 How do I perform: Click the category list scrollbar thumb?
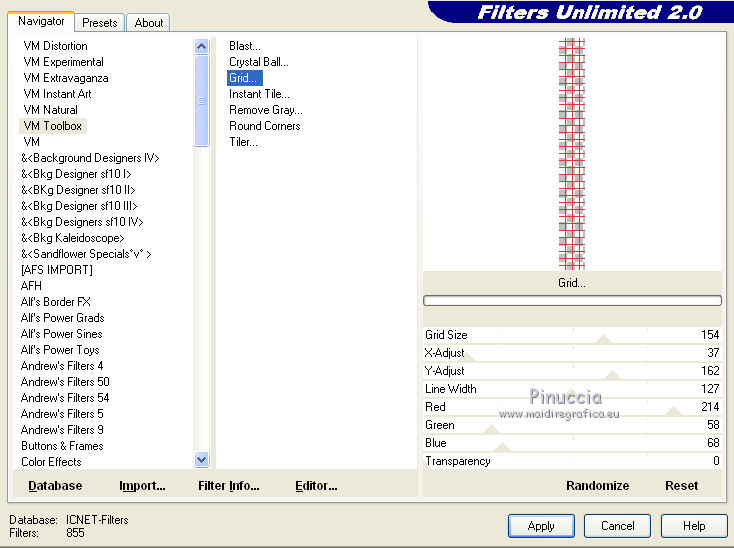coord(201,101)
